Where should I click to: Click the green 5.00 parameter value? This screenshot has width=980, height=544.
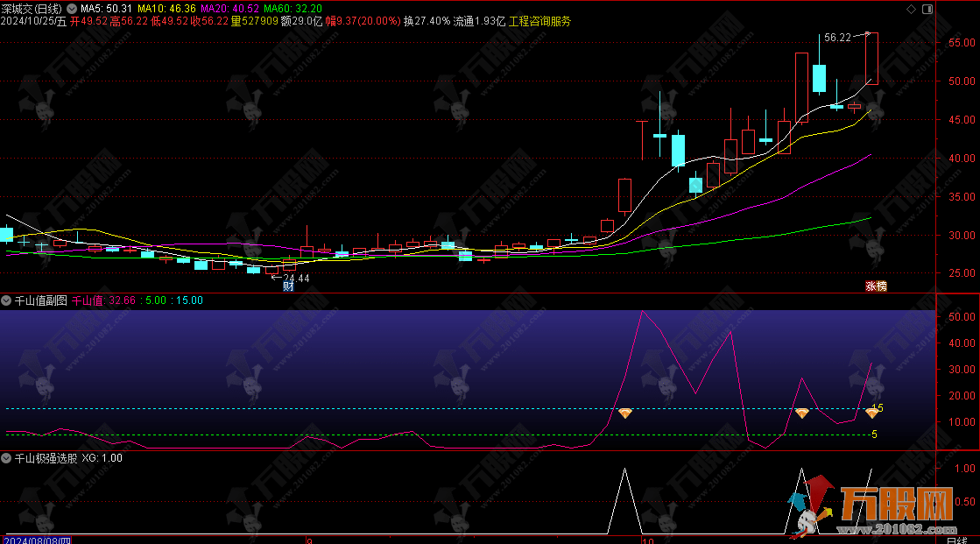(156, 300)
